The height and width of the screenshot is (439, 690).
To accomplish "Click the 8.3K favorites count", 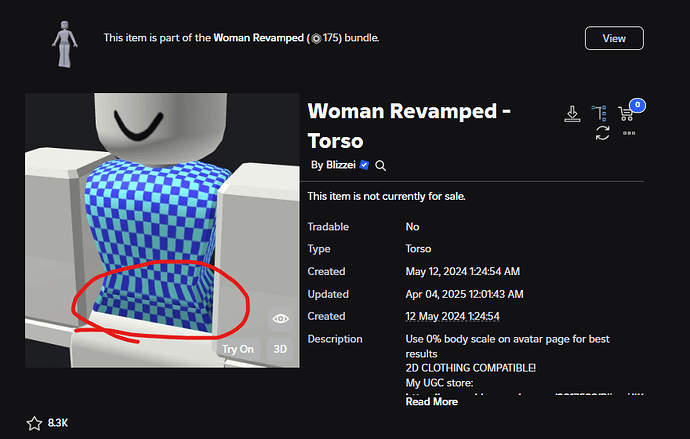I will 58,423.
